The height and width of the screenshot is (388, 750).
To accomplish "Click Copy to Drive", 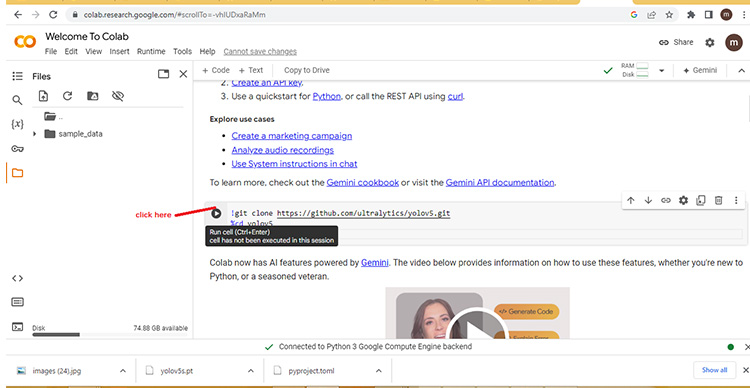I will point(307,70).
